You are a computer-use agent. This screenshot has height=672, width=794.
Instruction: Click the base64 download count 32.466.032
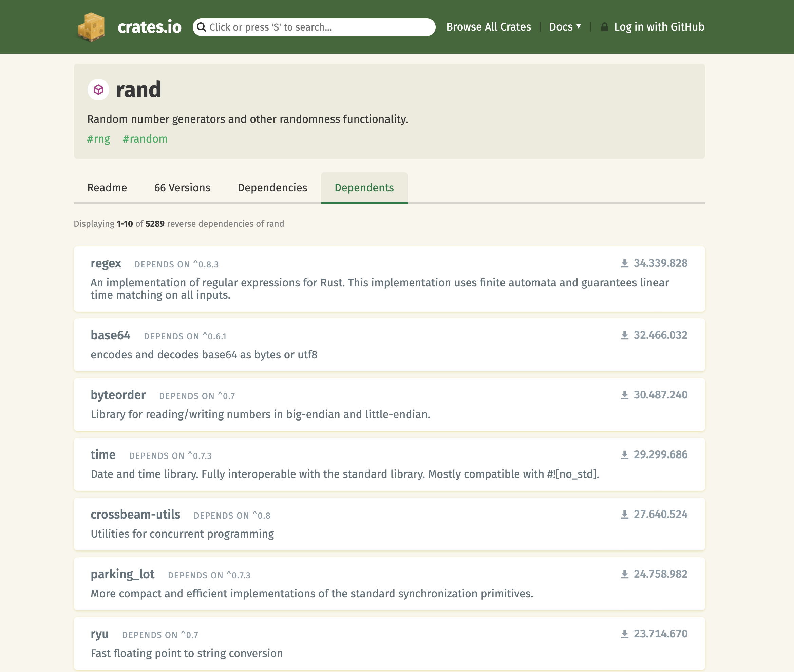pyautogui.click(x=660, y=335)
